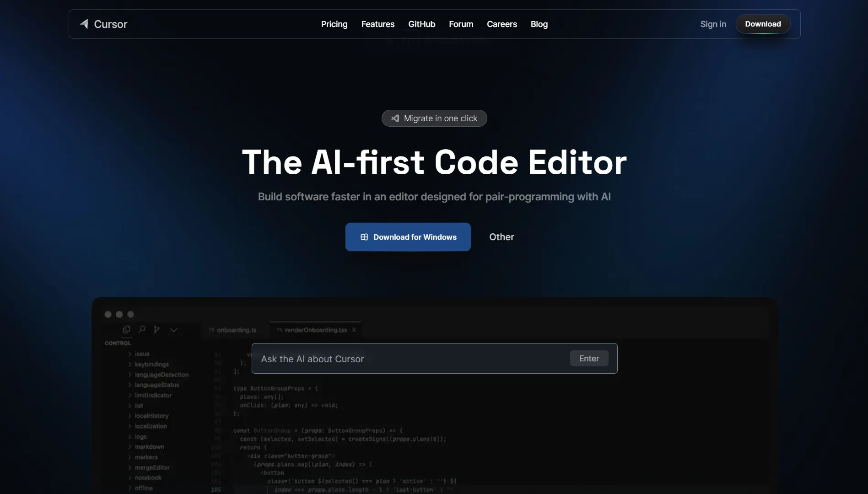
Task: Open the Blog page
Action: pos(539,24)
